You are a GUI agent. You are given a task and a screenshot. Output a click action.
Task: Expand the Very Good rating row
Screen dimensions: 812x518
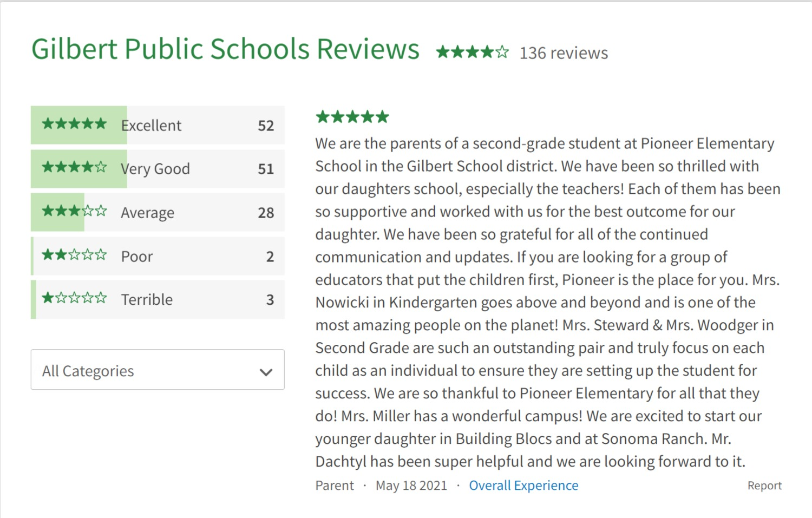[x=158, y=168]
